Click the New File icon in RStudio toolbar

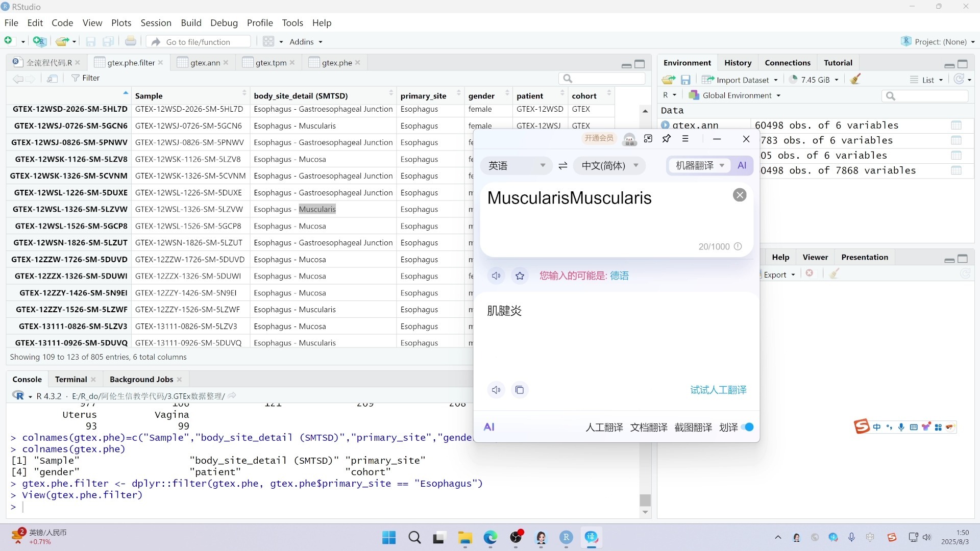(8, 41)
